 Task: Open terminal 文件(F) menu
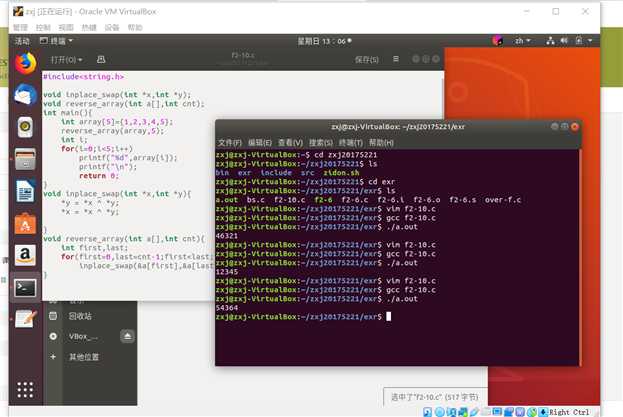[x=230, y=143]
